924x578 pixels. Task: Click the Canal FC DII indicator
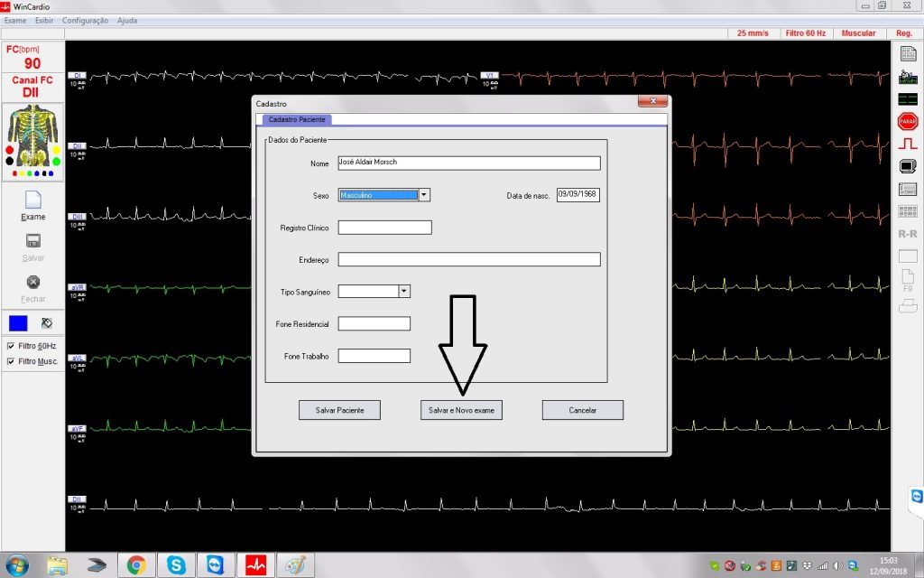(32, 86)
